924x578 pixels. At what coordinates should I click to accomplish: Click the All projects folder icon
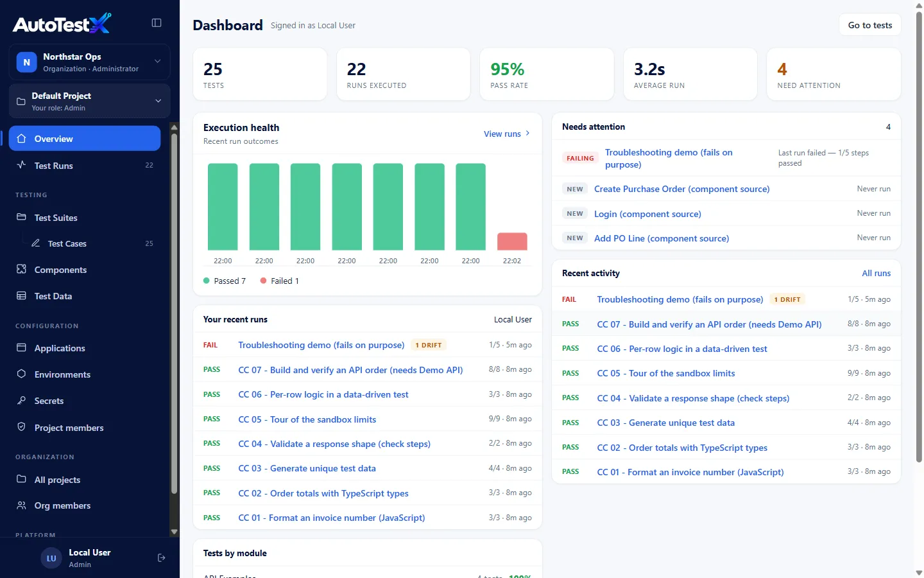click(x=21, y=479)
